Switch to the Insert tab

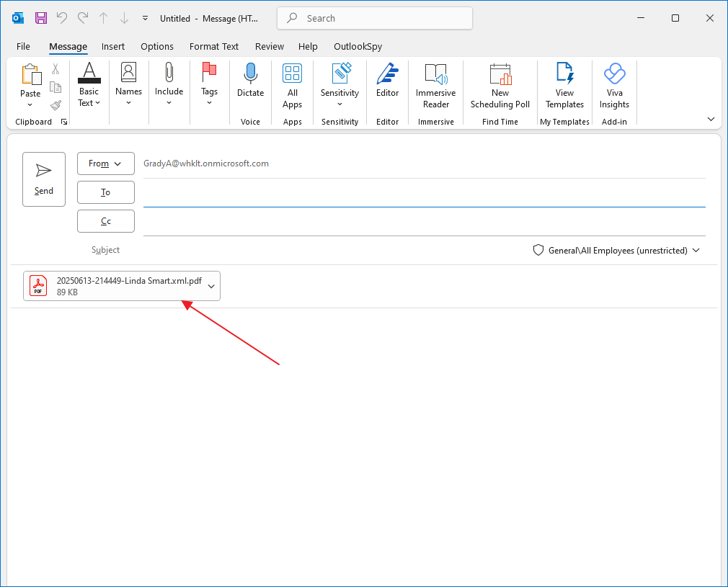point(113,46)
